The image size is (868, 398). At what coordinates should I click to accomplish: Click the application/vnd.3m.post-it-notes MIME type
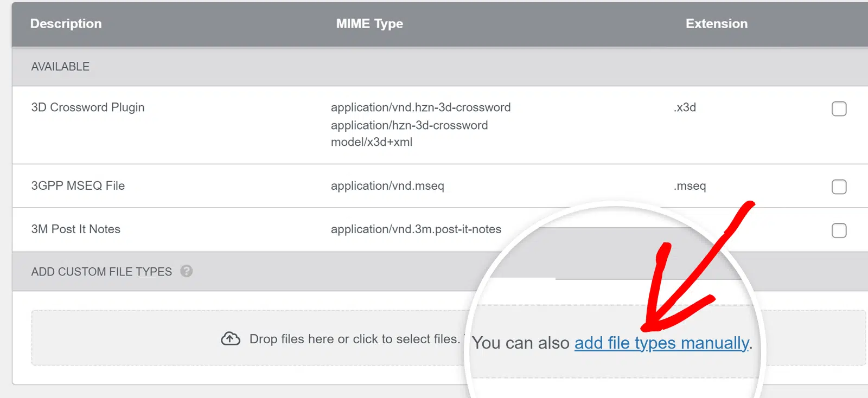[x=416, y=229]
